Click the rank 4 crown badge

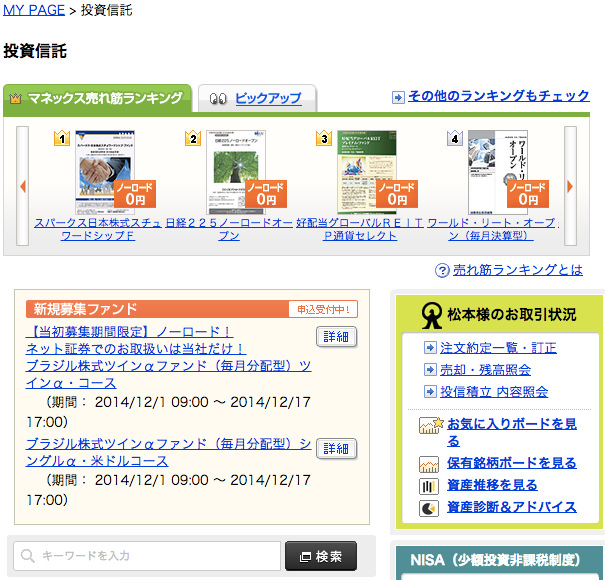tap(455, 138)
